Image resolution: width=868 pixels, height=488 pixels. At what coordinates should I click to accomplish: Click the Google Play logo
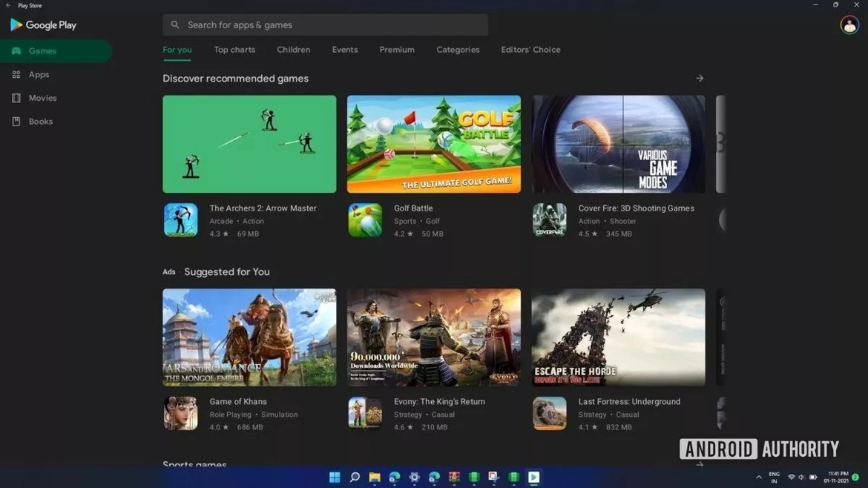pos(43,25)
